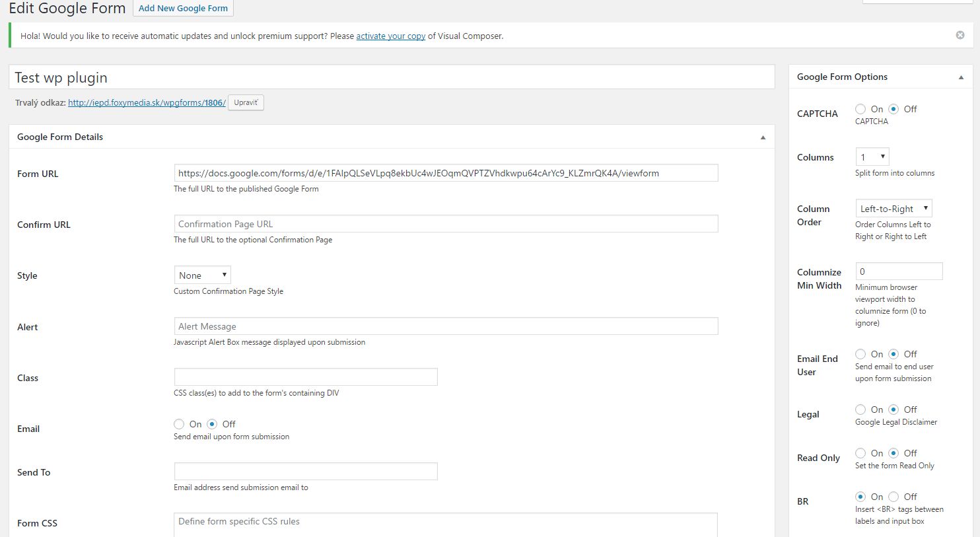Select Legal Off radio button
The height and width of the screenshot is (537, 980).
coord(893,410)
